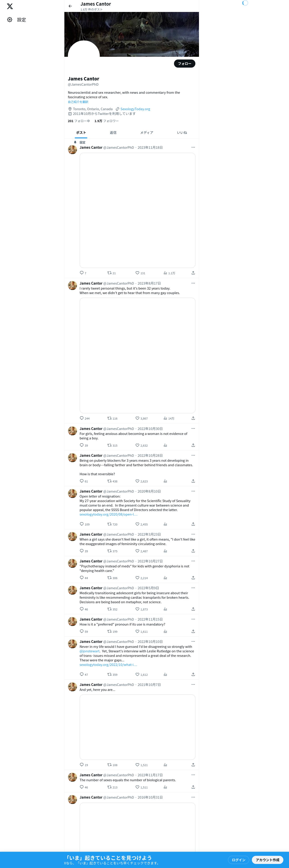Screen dimensions: 289x868
Task: Expand the three-dot menu on the 2022年10月30日 post
Action: (193, 429)
